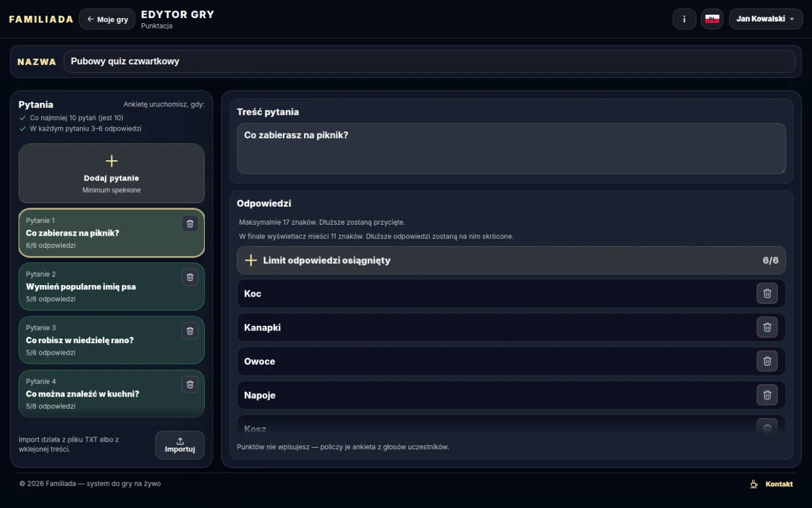The height and width of the screenshot is (508, 812).
Task: Open the info button in header
Action: [684, 19]
